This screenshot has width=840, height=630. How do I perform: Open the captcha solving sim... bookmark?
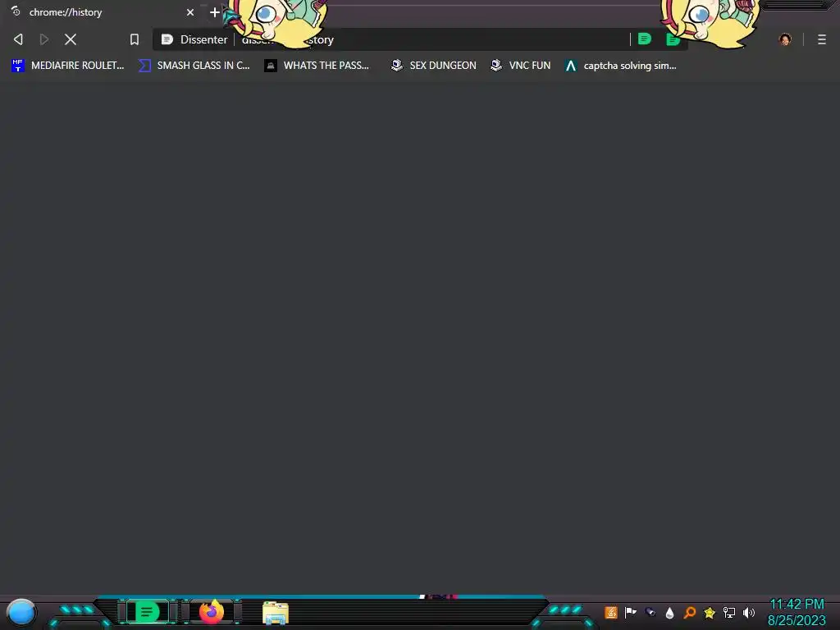tap(621, 66)
